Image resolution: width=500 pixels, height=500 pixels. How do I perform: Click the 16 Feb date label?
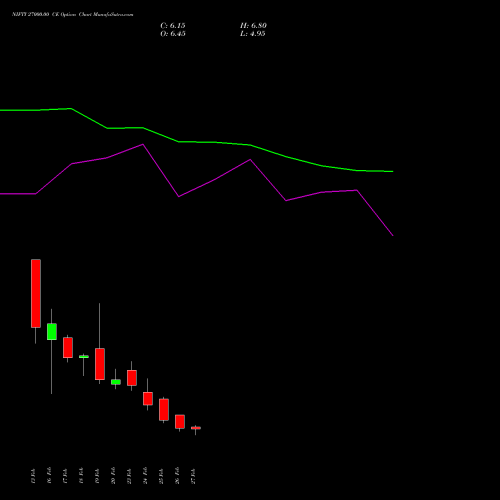[x=49, y=476]
